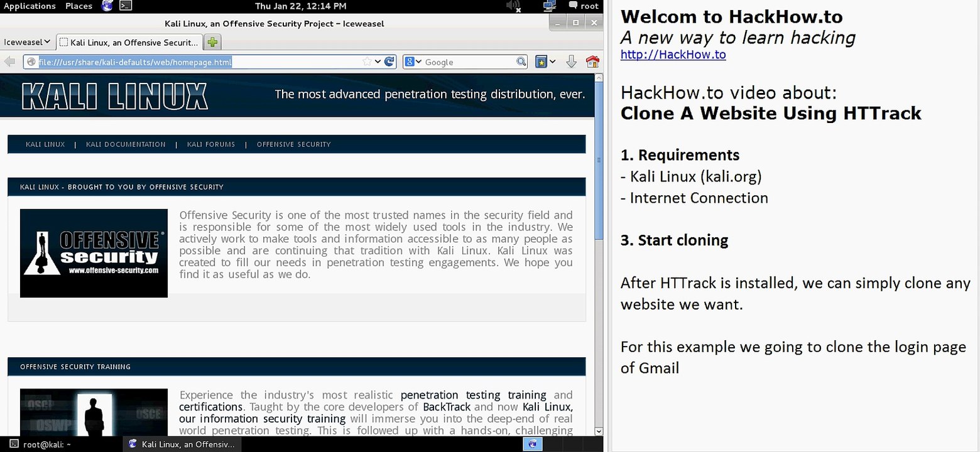
Task: Open the KALI DOCUMENTATION navigation item
Action: coord(126,144)
